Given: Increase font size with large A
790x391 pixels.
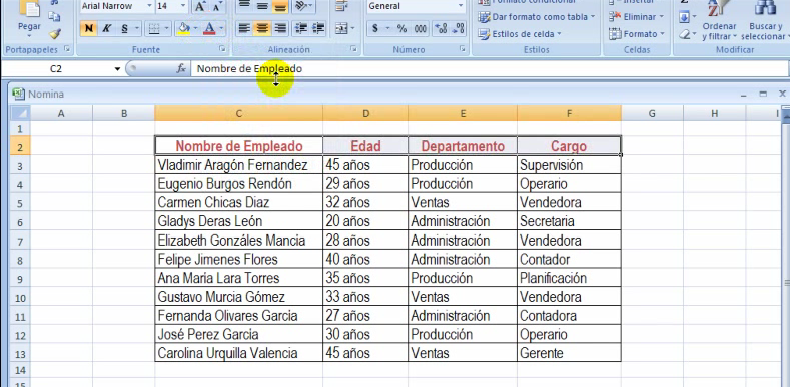Looking at the screenshot, I should pos(200,7).
